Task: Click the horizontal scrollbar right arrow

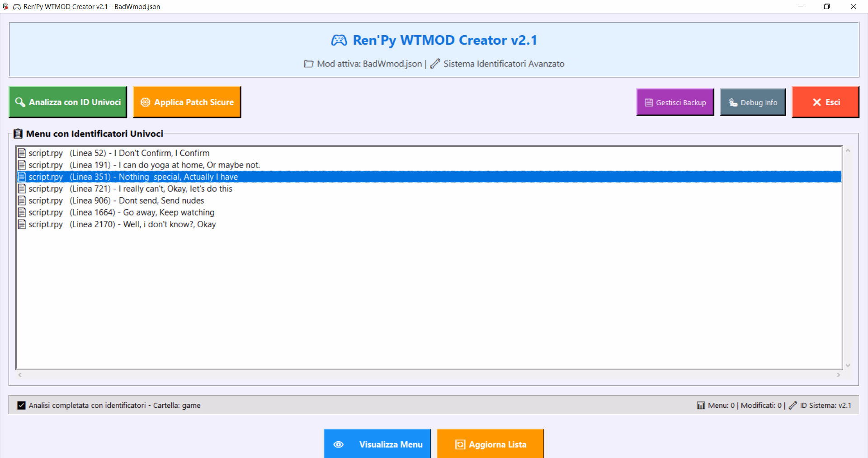Action: (x=838, y=375)
